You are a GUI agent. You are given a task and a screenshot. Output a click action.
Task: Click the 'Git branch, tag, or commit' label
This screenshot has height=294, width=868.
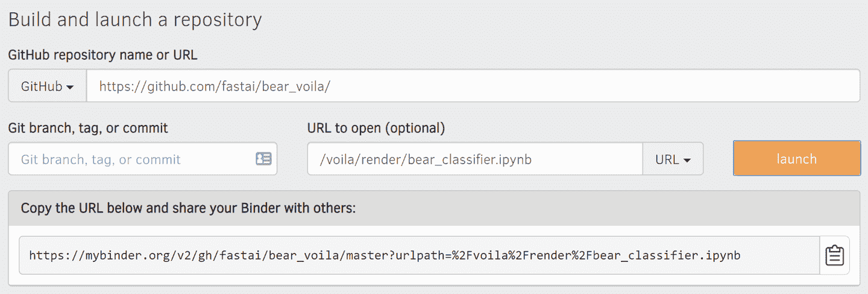coord(88,128)
